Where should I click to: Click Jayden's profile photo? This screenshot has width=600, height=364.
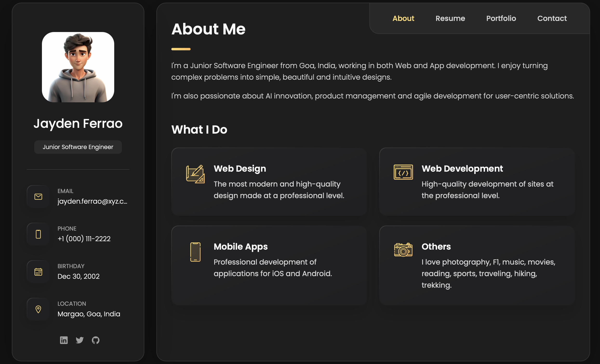78,68
